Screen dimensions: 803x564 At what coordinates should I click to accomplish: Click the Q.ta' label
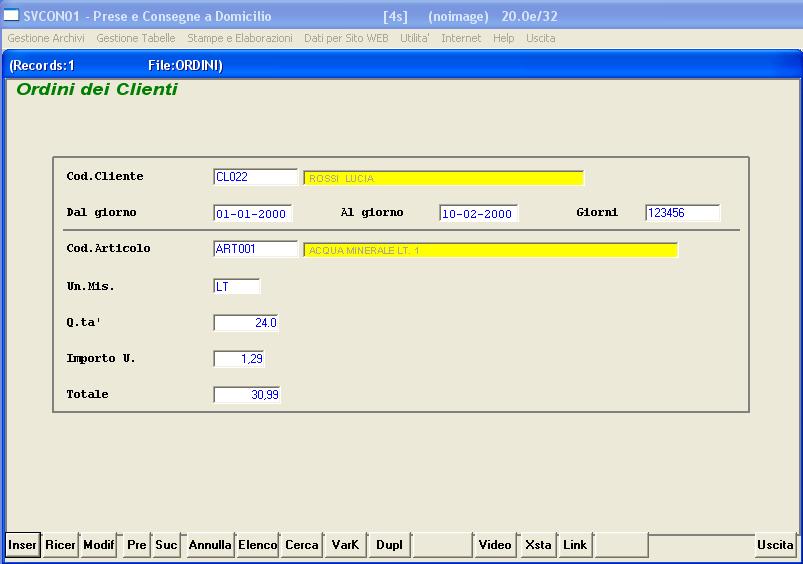pos(84,322)
